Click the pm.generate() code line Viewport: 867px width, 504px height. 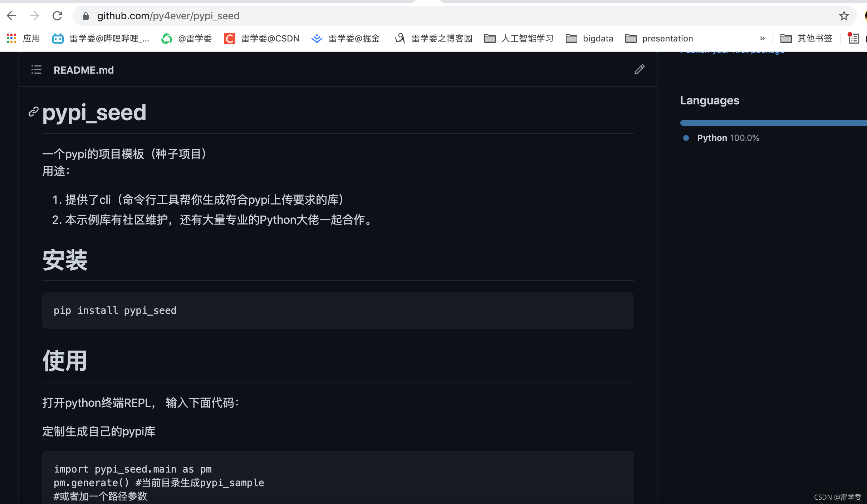point(159,483)
